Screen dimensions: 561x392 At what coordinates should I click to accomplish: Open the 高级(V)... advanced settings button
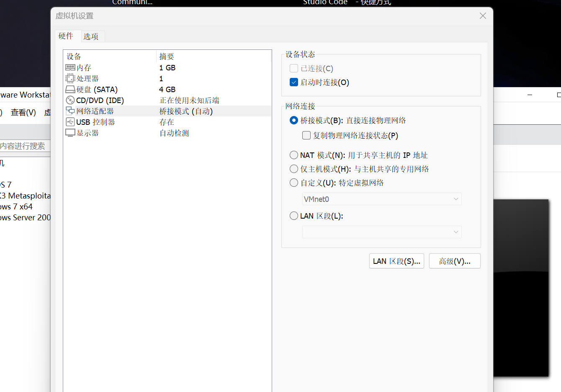454,261
